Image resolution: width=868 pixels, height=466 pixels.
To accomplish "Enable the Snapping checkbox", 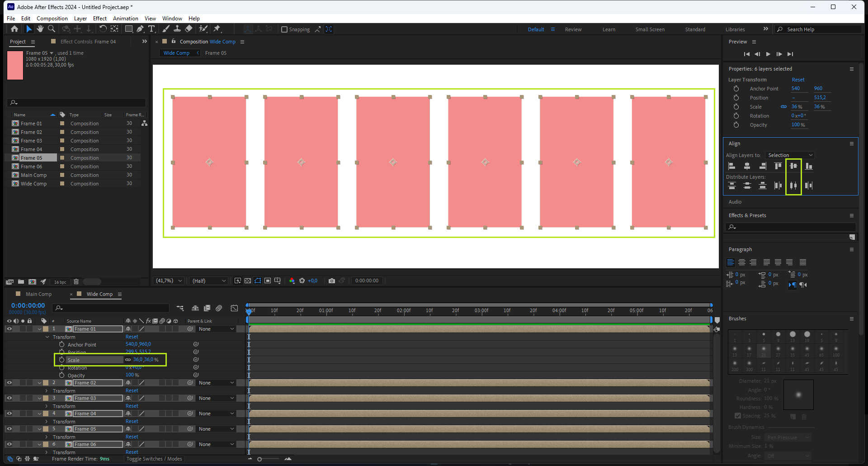I will coord(284,29).
